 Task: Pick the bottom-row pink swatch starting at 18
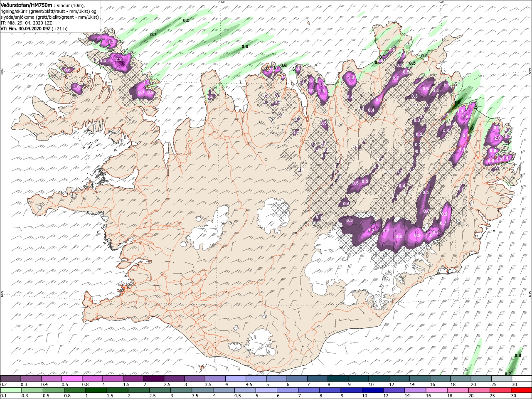[458, 390]
